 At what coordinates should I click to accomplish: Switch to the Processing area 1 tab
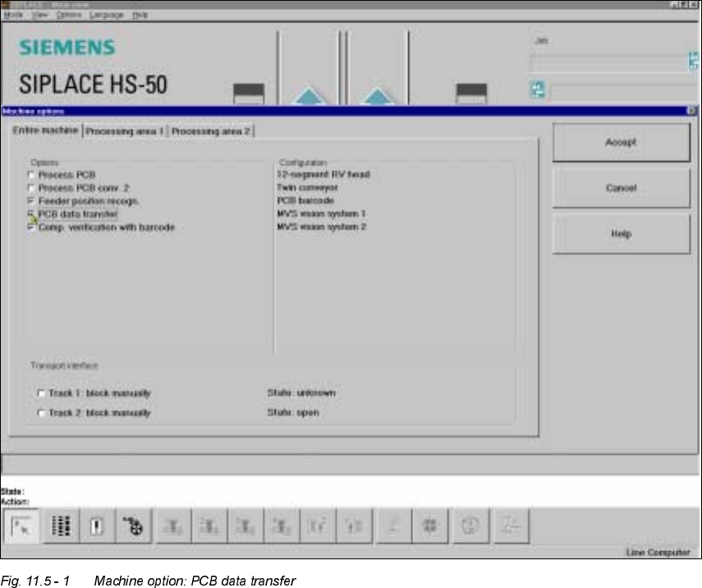point(125,131)
